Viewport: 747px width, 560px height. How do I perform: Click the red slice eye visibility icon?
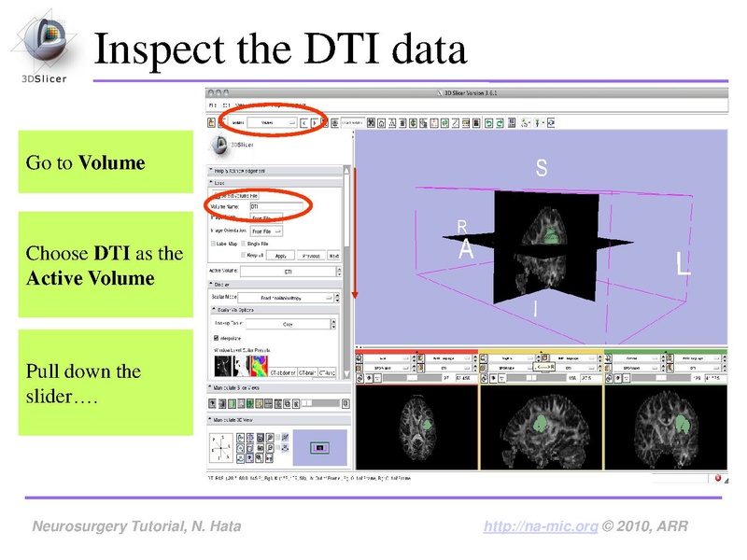369,378
